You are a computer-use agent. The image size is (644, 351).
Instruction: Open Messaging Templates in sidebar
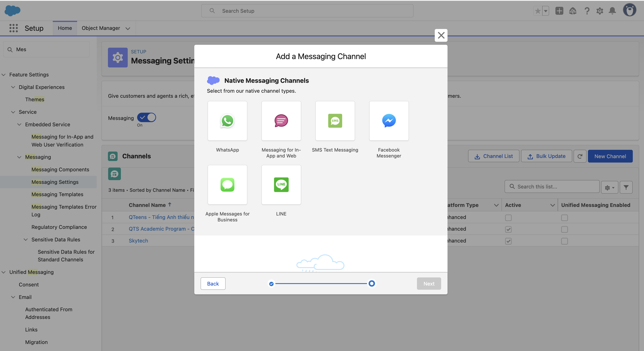coord(57,194)
